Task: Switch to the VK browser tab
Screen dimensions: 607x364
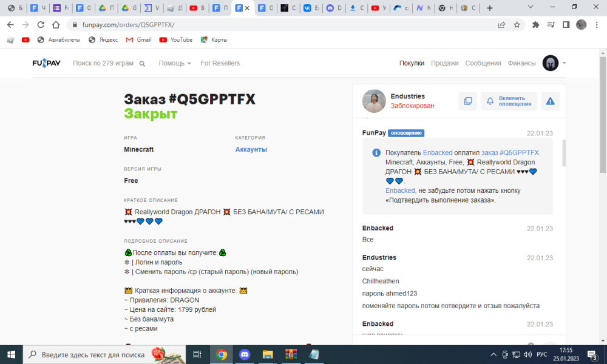Action: coord(311,8)
